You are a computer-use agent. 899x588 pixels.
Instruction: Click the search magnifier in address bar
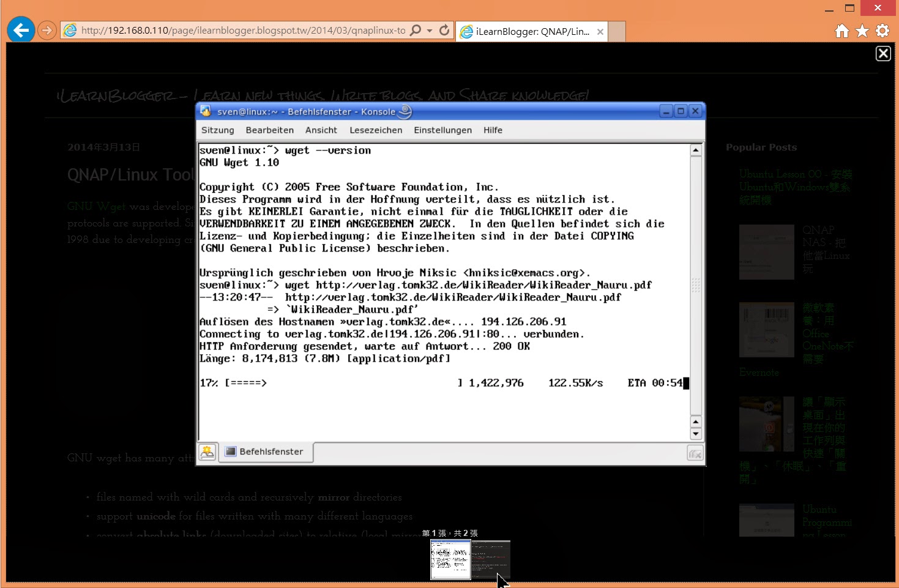coord(416,30)
